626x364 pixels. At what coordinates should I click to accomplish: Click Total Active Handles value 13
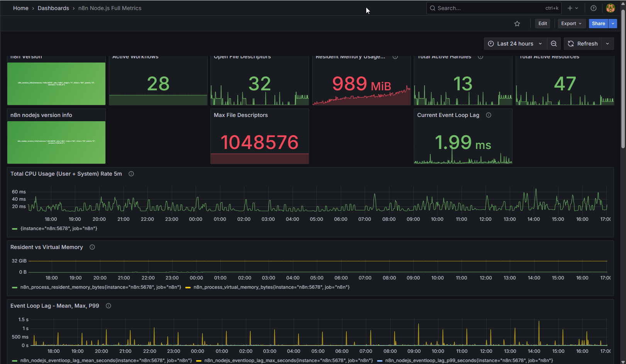tap(463, 84)
